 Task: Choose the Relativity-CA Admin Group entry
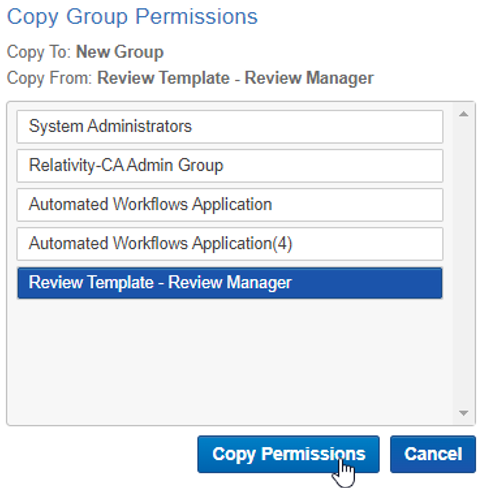(x=230, y=166)
